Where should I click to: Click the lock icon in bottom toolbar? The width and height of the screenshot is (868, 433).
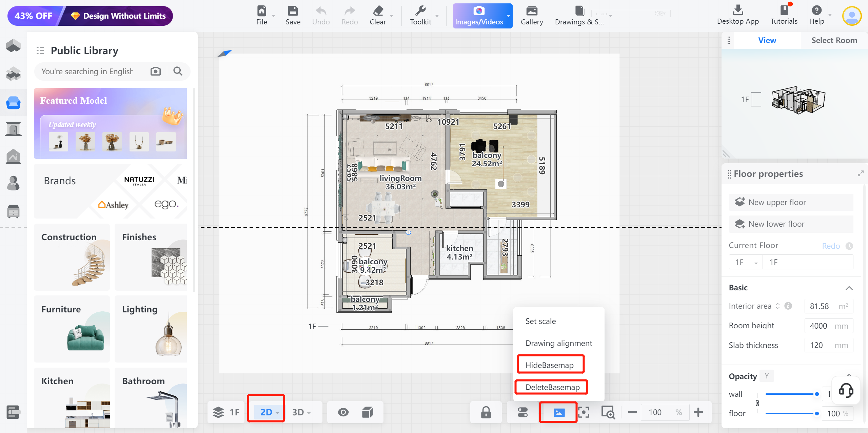486,412
